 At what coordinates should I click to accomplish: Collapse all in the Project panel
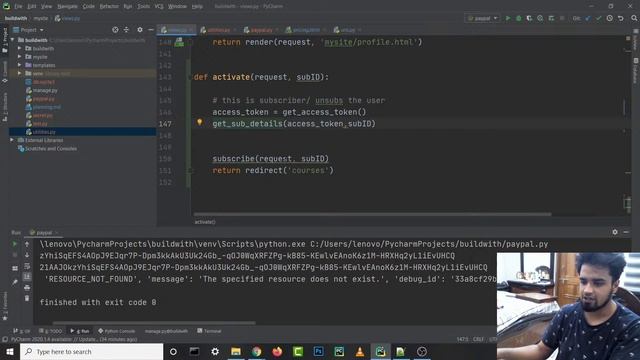click(127, 30)
